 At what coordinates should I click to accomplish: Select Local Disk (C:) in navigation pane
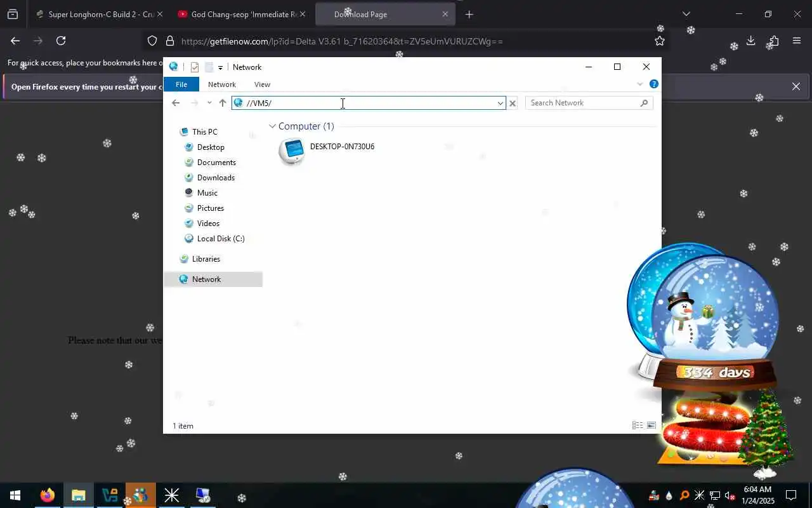[220, 239]
